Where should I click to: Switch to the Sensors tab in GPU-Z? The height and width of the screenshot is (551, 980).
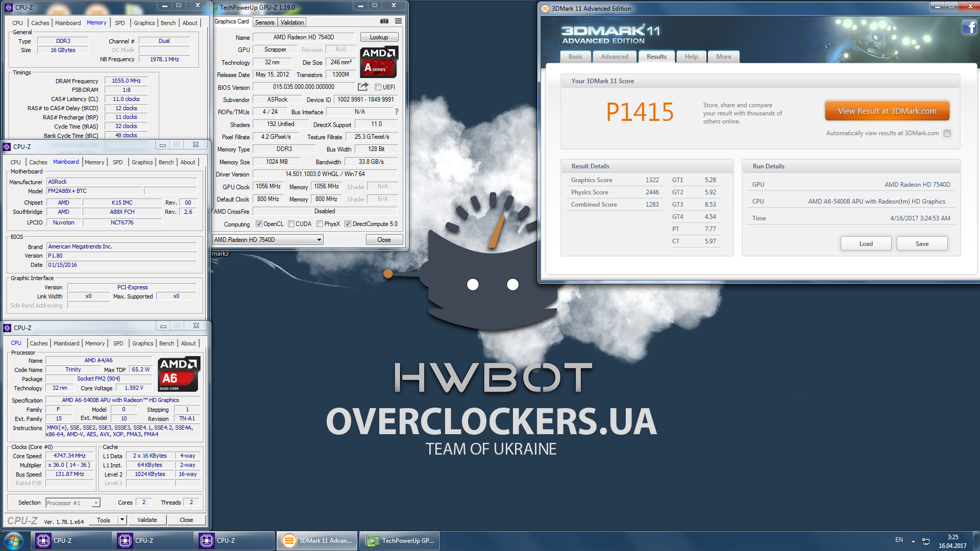pos(264,22)
